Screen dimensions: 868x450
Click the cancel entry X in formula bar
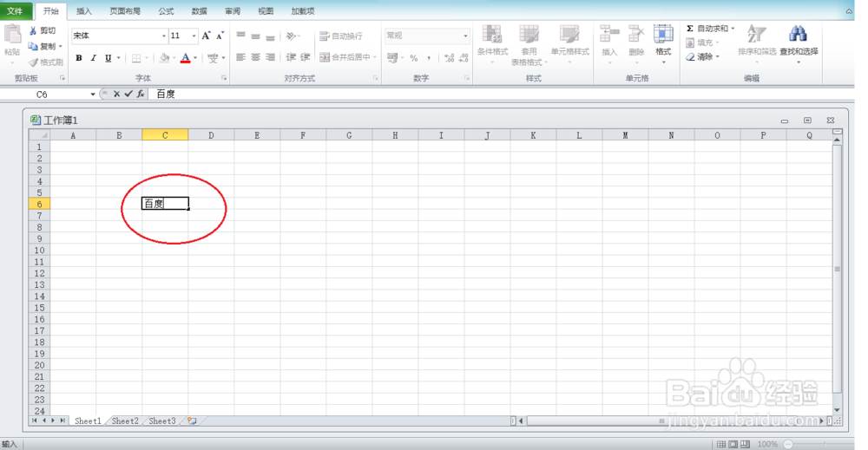[x=116, y=94]
